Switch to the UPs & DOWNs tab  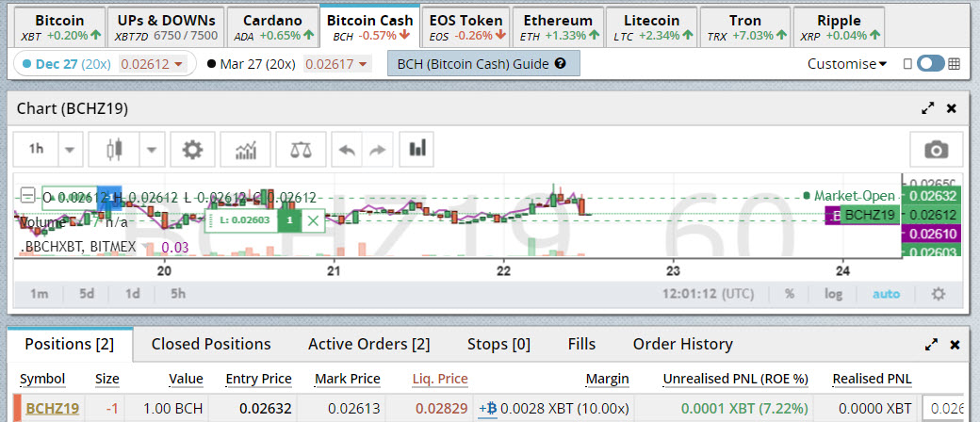point(166,27)
